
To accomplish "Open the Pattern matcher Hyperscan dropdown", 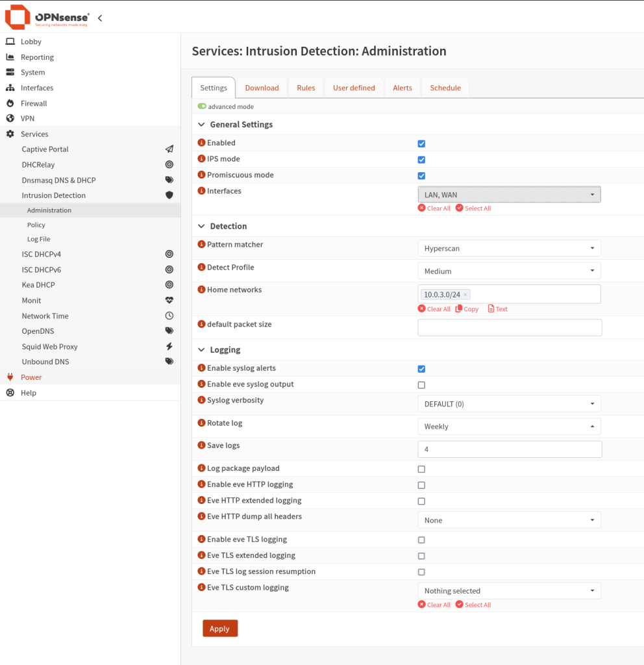I will click(508, 248).
